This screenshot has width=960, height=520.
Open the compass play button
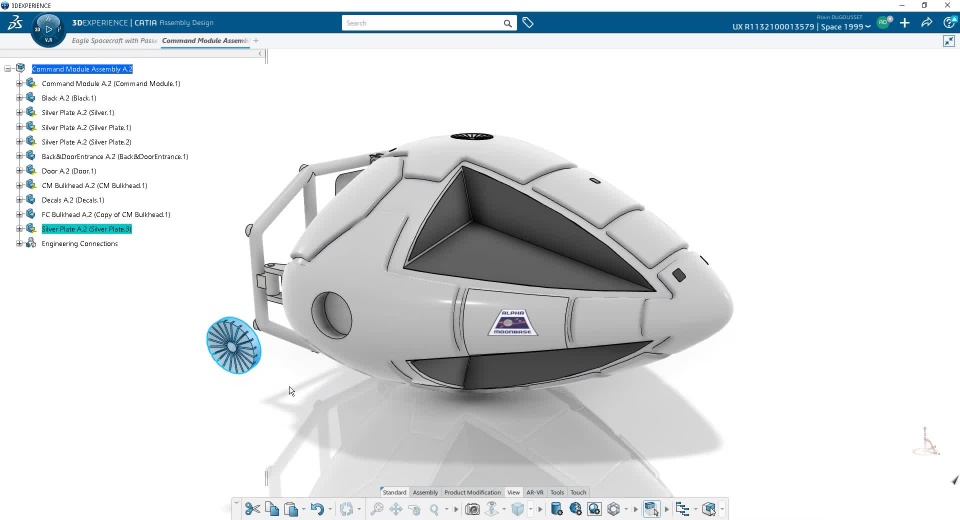click(49, 29)
